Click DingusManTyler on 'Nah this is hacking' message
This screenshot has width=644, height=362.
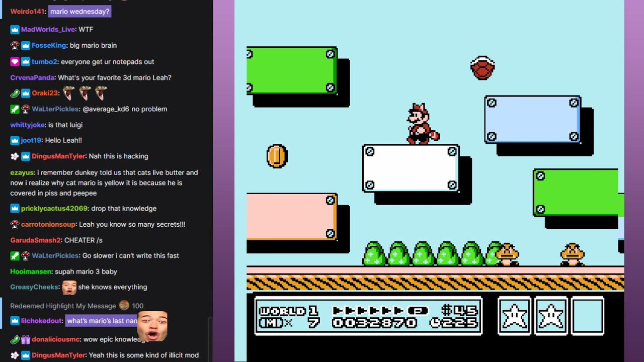(59, 156)
